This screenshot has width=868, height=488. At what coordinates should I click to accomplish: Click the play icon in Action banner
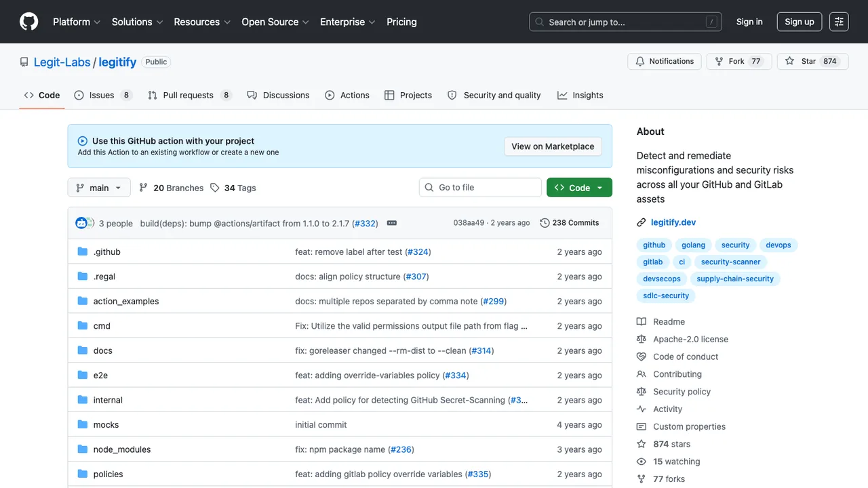(x=83, y=141)
